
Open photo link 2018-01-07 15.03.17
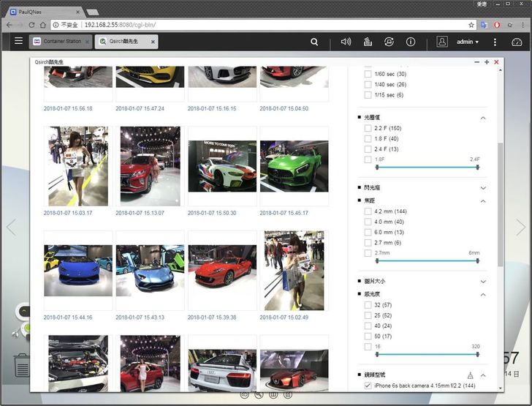[x=68, y=213]
